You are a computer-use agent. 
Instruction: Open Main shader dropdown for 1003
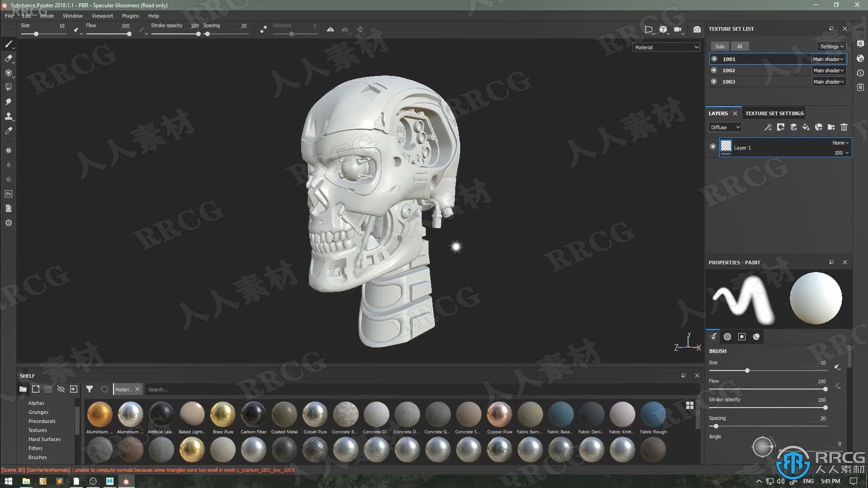pos(828,81)
